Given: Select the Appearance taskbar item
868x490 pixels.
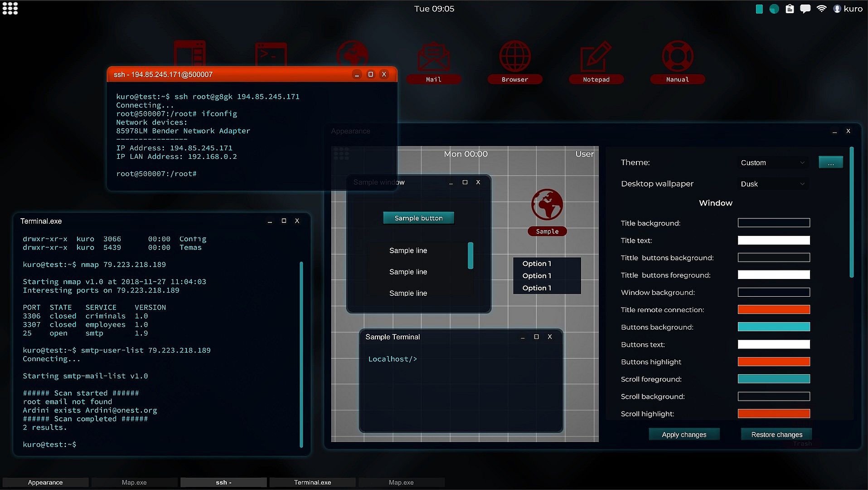Looking at the screenshot, I should point(45,482).
